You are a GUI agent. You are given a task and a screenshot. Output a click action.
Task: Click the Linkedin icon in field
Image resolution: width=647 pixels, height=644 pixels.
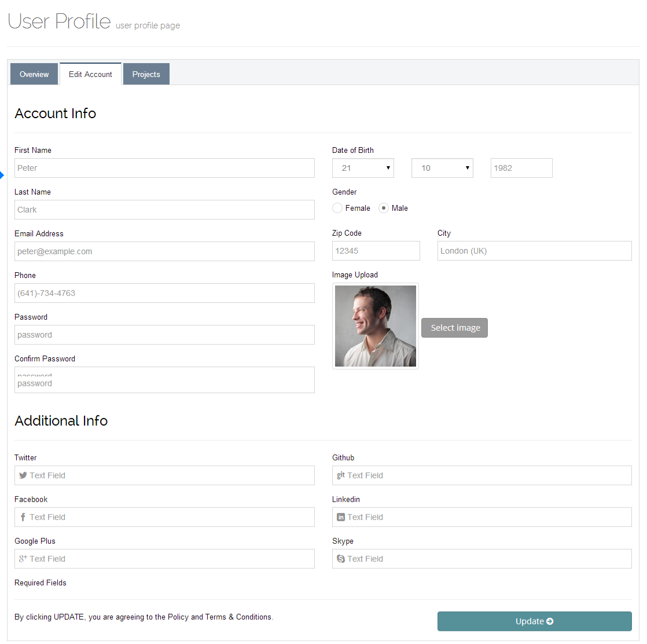[341, 517]
